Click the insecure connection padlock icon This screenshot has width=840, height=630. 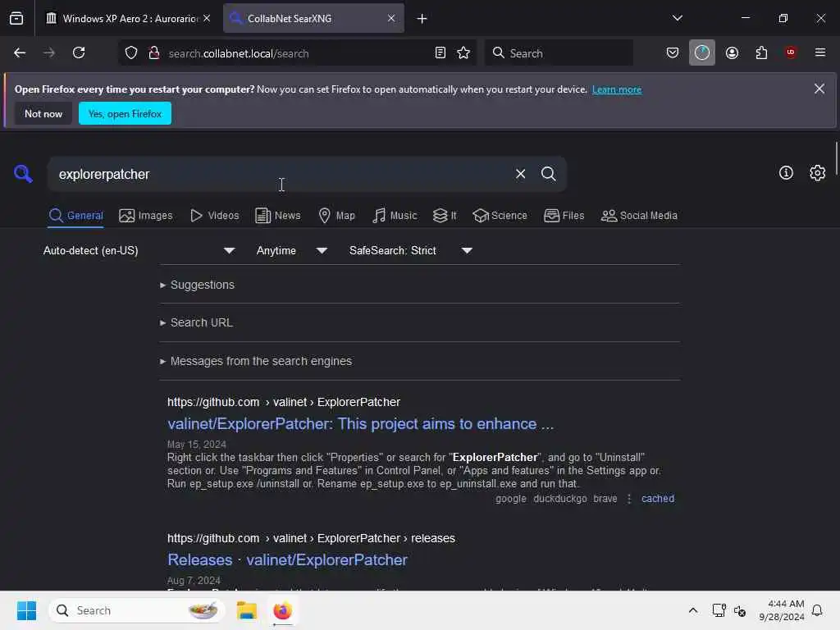tap(154, 52)
